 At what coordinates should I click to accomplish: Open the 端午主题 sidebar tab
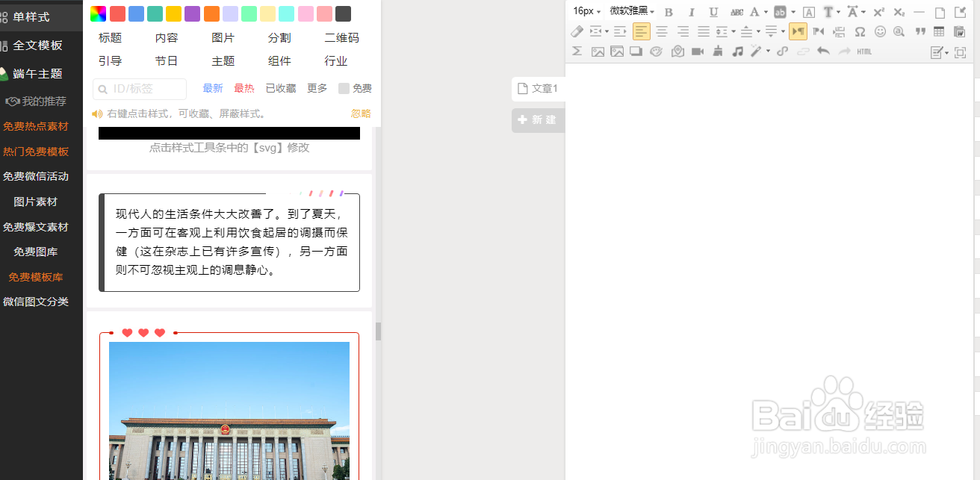[37, 74]
